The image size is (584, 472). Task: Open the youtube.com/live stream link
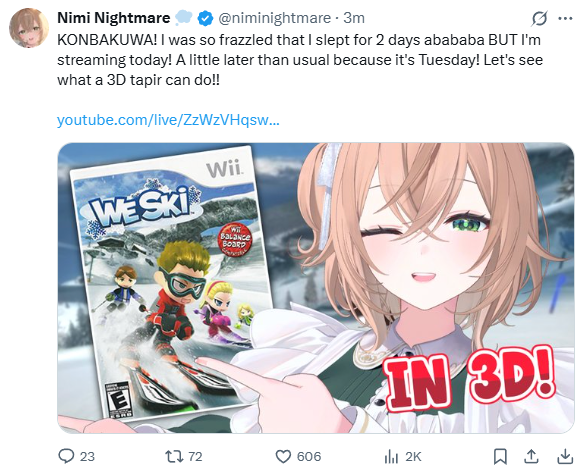(168, 120)
